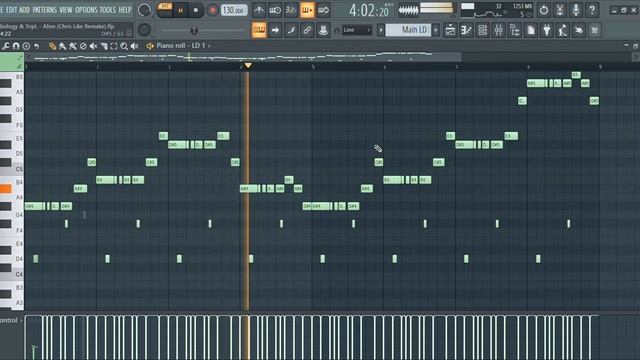
Task: Open the Control event lane dropdown
Action: click(x=10, y=320)
